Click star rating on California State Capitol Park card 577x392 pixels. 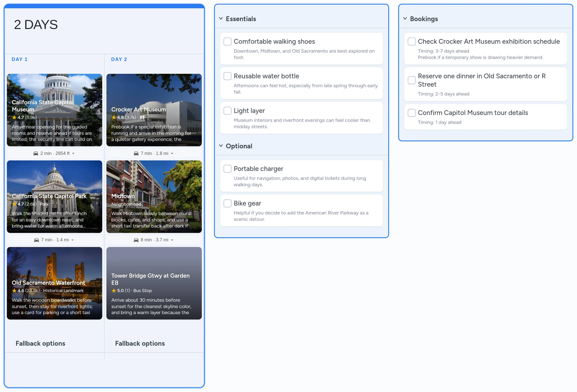[x=14, y=204]
